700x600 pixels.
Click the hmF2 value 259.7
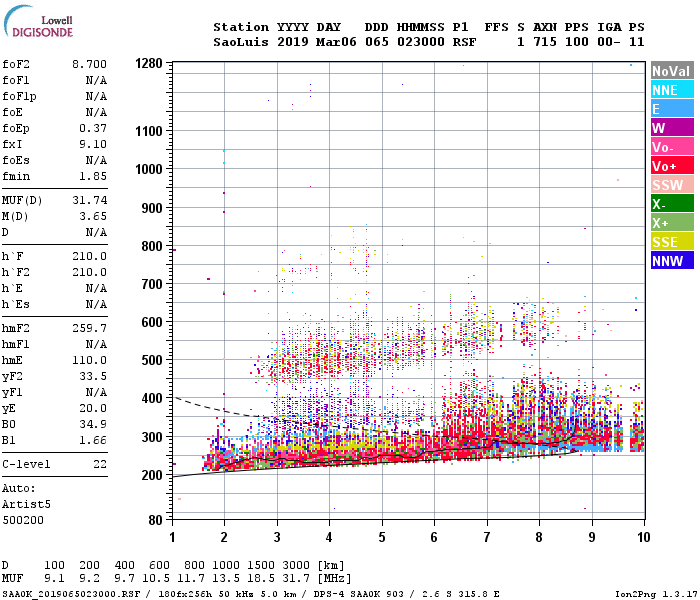(x=90, y=328)
